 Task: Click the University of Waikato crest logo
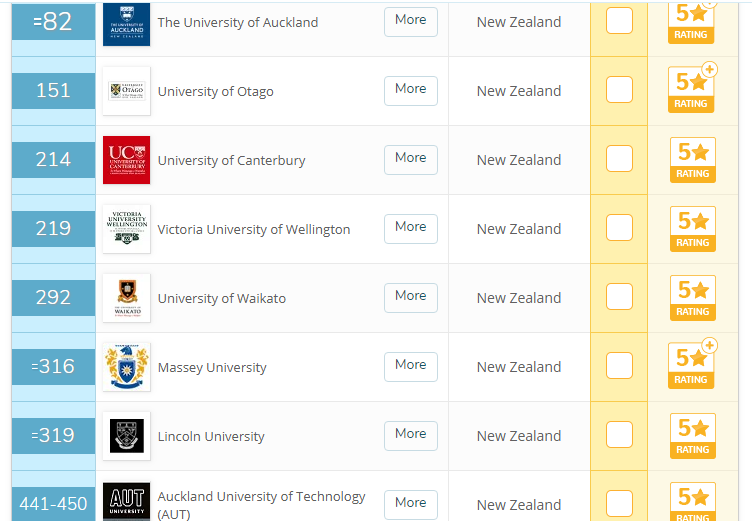point(126,298)
